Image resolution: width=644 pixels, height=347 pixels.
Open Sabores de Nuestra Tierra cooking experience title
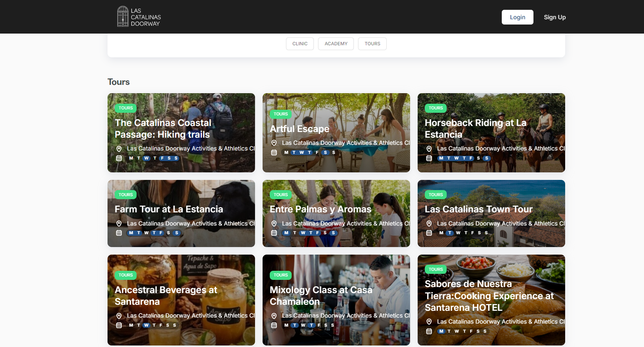pyautogui.click(x=489, y=296)
